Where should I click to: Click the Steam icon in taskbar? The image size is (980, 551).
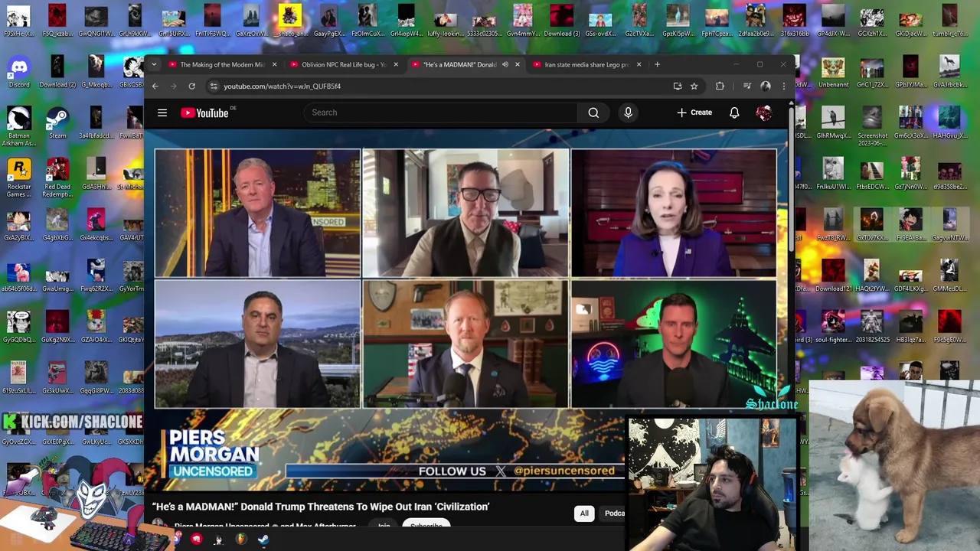pyautogui.click(x=263, y=540)
